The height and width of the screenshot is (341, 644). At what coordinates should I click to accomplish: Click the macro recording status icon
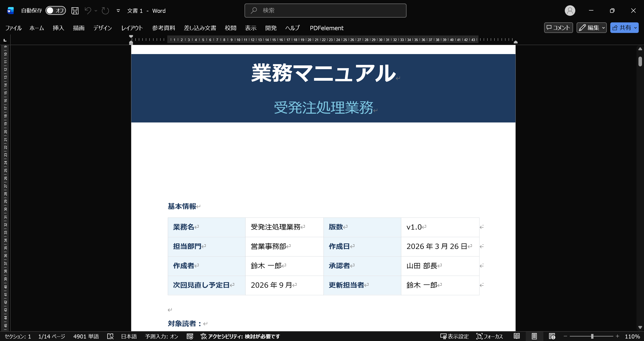[190, 336]
